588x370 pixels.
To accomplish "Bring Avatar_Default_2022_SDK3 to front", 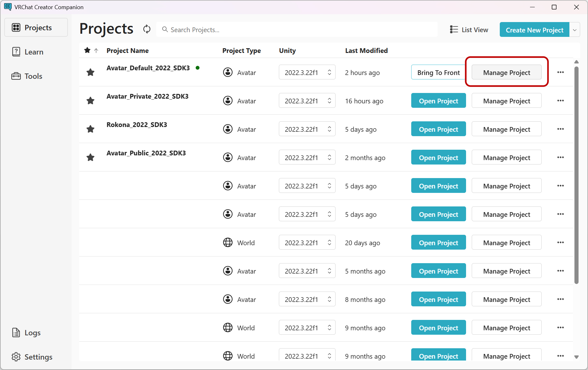I will [438, 72].
